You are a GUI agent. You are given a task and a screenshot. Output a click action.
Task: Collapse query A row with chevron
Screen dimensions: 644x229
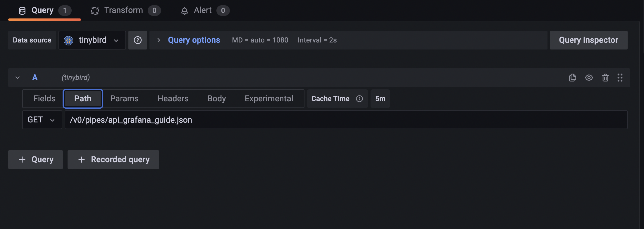point(18,78)
